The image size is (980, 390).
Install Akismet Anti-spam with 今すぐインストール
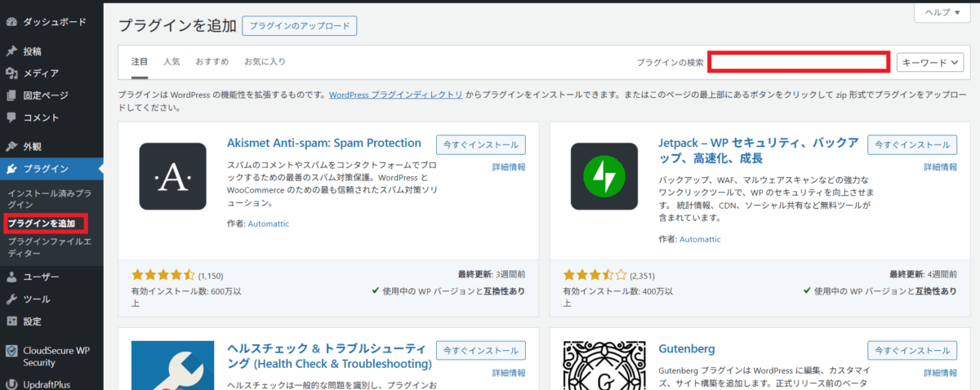(480, 144)
